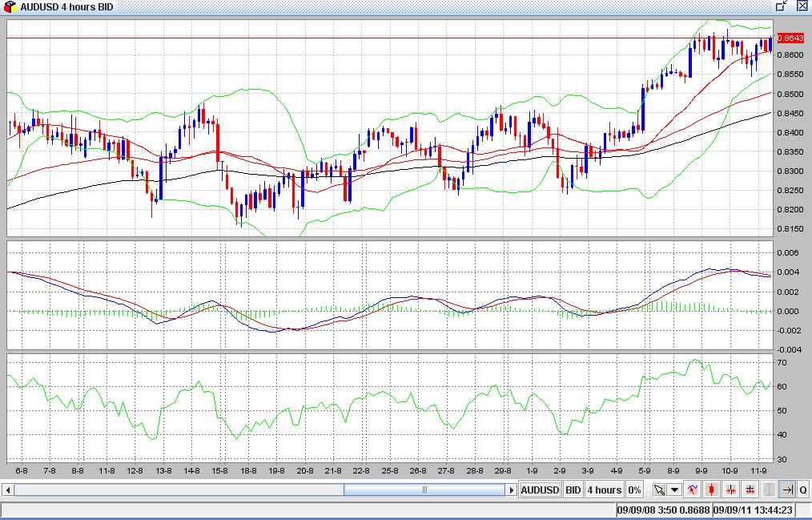Click the horizontal scrollbar thumb
The height and width of the screenshot is (520, 812).
[x=425, y=490]
